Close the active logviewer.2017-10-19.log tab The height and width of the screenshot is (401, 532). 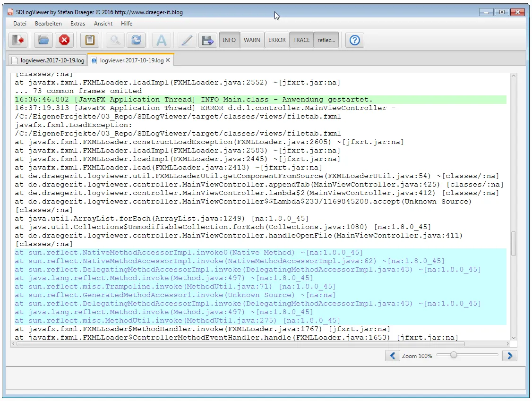(168, 60)
